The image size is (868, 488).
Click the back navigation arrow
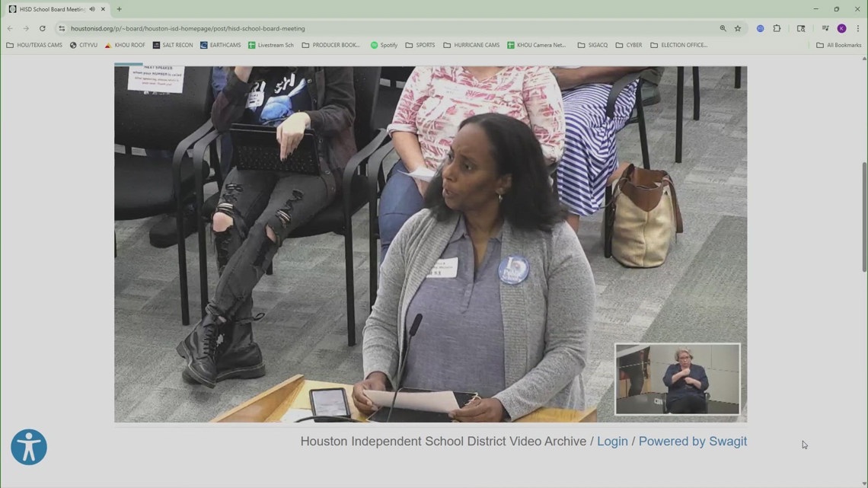click(x=10, y=28)
